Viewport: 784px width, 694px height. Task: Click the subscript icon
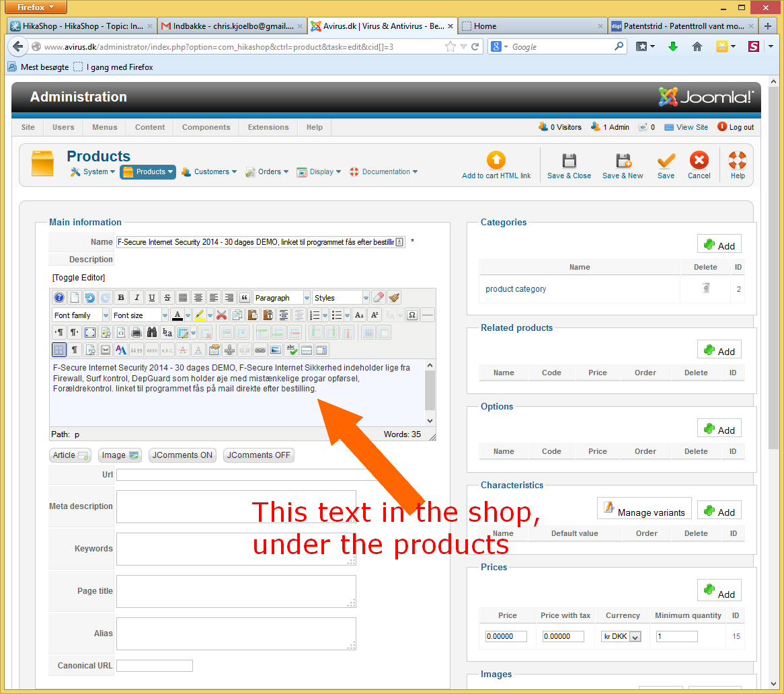coord(359,315)
